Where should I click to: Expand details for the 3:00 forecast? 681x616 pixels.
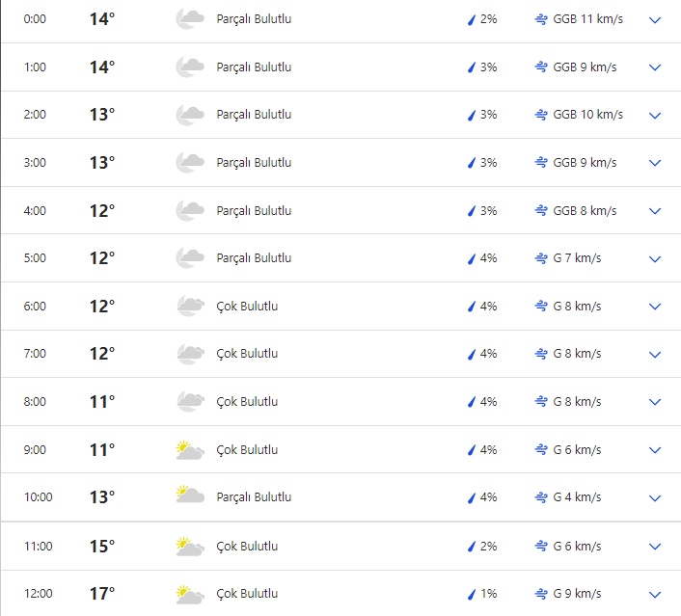pyautogui.click(x=655, y=163)
